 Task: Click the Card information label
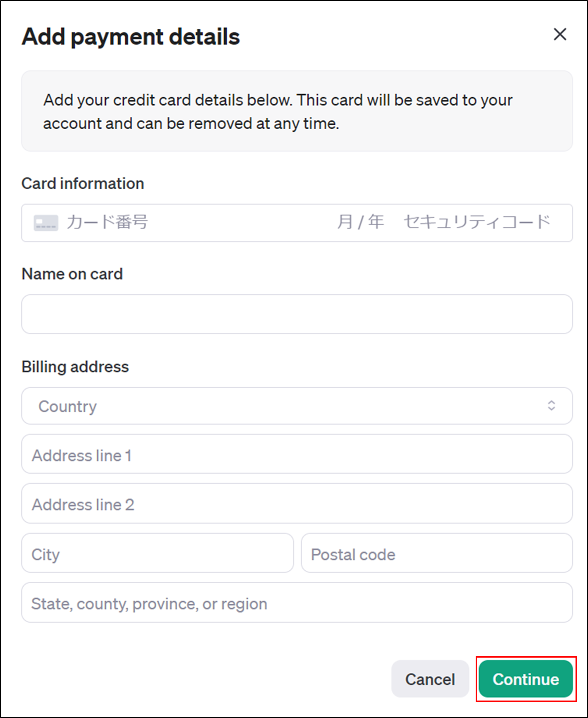pyautogui.click(x=83, y=184)
